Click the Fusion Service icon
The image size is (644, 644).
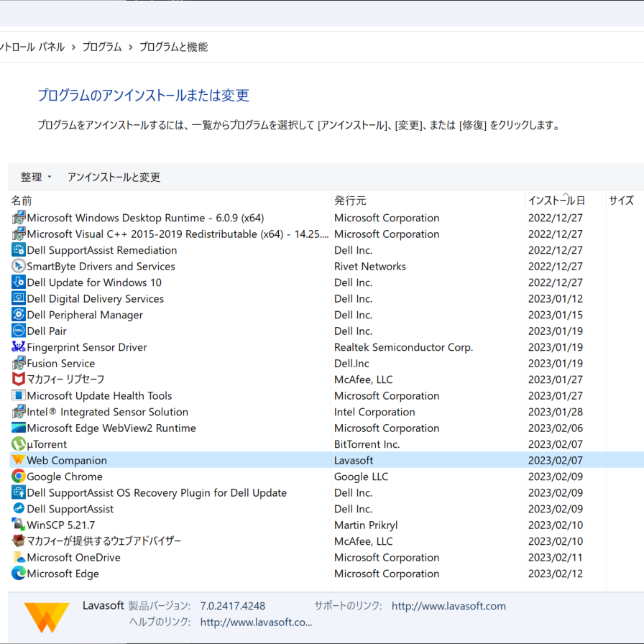19,363
